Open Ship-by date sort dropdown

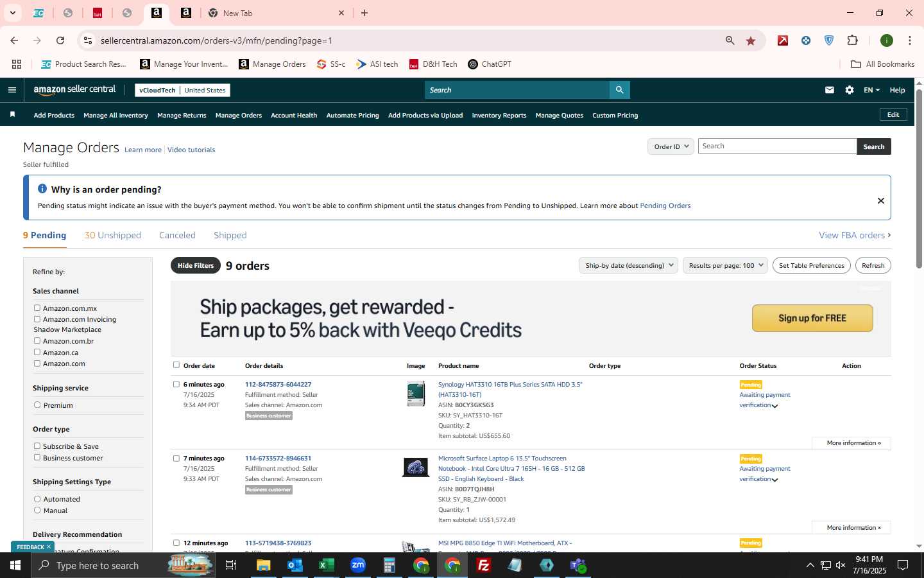click(628, 265)
